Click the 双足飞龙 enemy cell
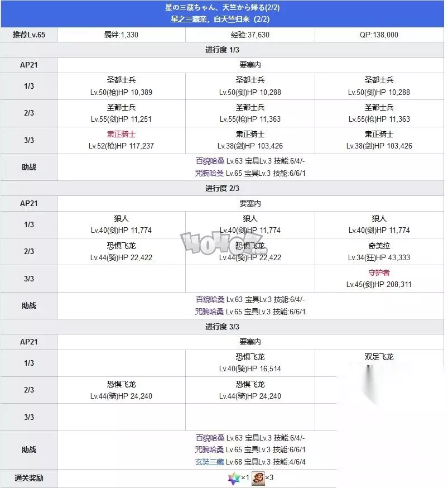448x488 pixels. click(x=379, y=357)
